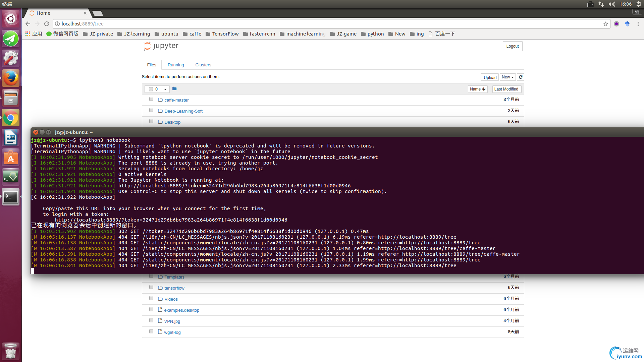Open the JZ-learning bookmarks folder
This screenshot has width=644, height=362.
point(133,34)
